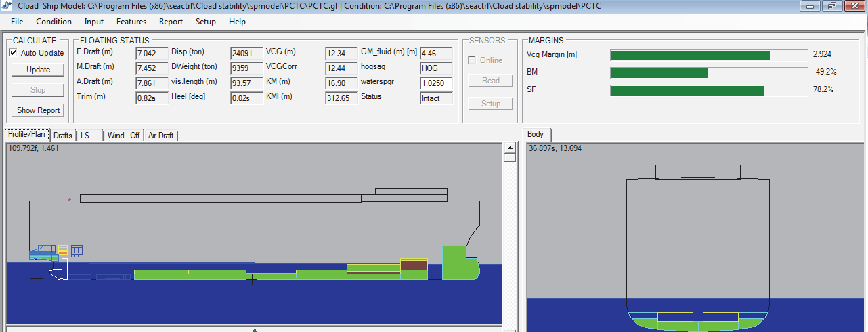This screenshot has height=332, width=868.
Task: Click the Heel value field 0.02s
Action: pos(246,98)
